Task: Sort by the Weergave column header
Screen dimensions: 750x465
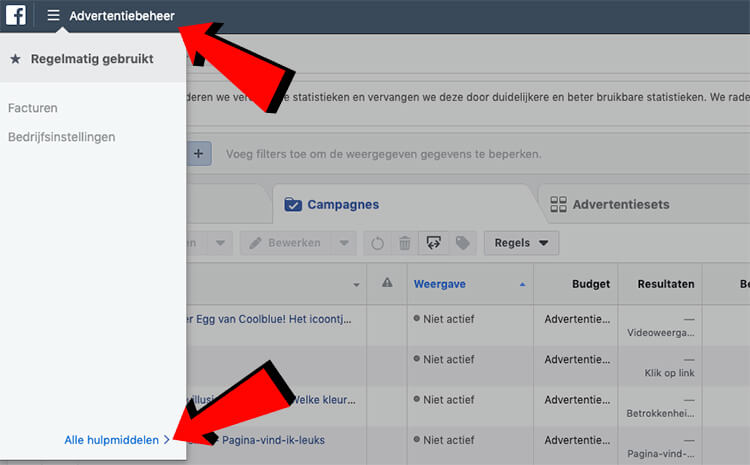Action: click(x=440, y=284)
